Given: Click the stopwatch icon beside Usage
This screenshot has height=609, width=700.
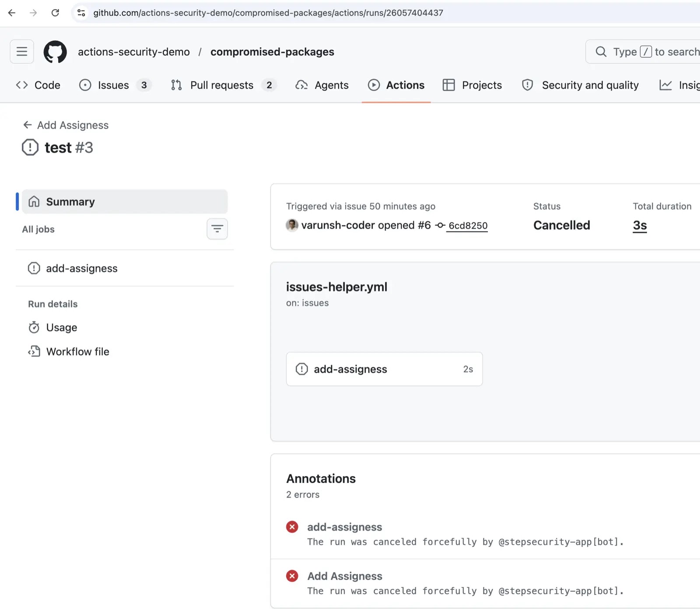Looking at the screenshot, I should click(34, 327).
